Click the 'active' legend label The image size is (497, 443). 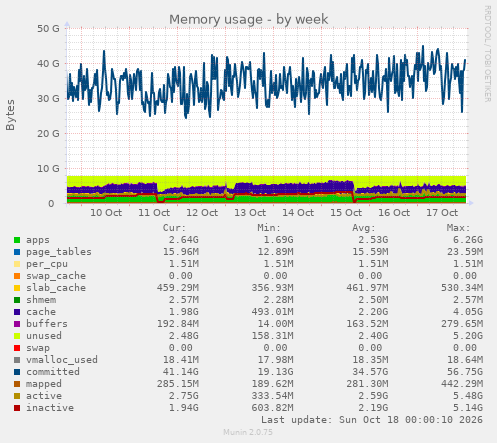pyautogui.click(x=44, y=396)
